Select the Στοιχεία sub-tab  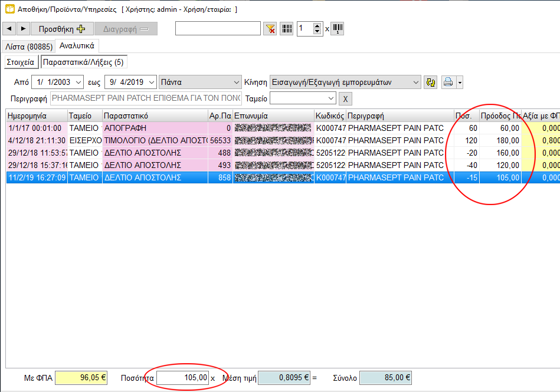[21, 62]
